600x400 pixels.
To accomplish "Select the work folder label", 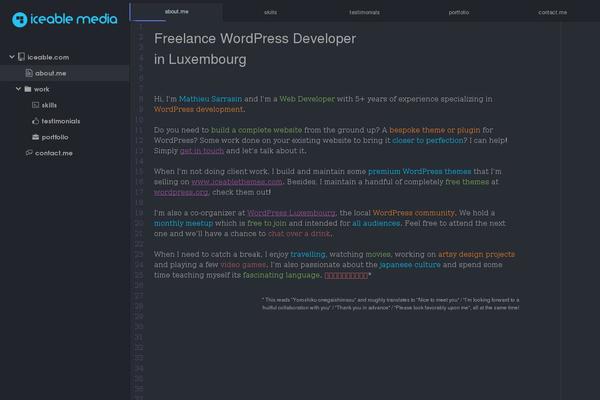I will click(x=41, y=89).
